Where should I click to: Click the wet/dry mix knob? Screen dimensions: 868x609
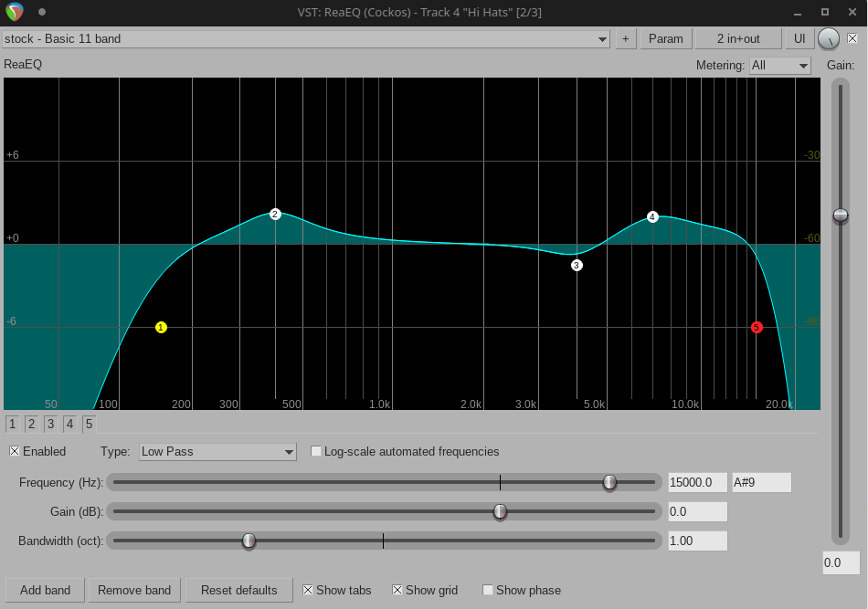click(829, 38)
